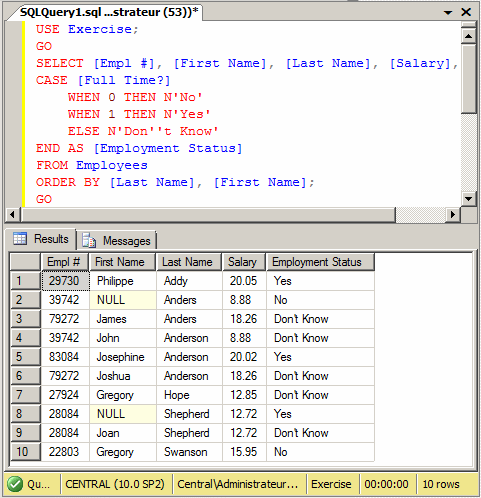Click Employment Status 'Yes' in row 5
The height and width of the screenshot is (498, 481).
tap(320, 357)
